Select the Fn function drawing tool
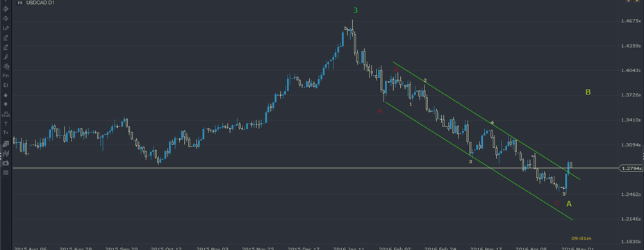This screenshot has width=644, height=250. [6, 76]
